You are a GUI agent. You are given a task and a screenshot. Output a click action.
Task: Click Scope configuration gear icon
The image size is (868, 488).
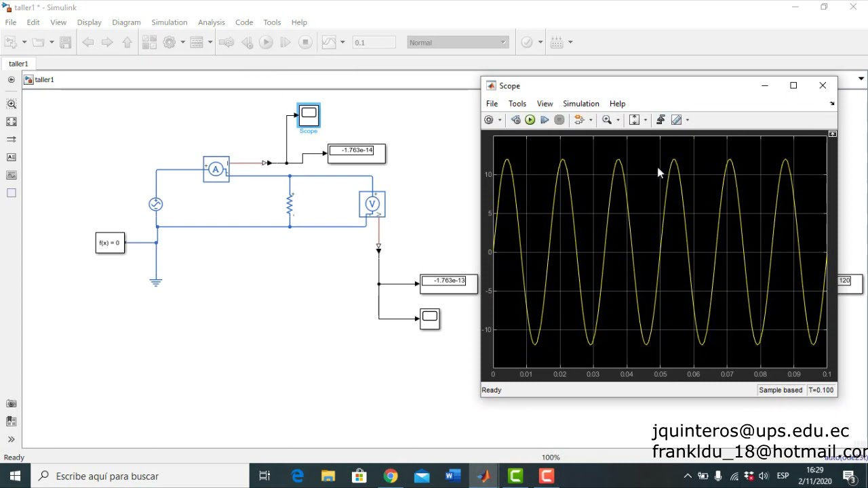click(x=489, y=120)
